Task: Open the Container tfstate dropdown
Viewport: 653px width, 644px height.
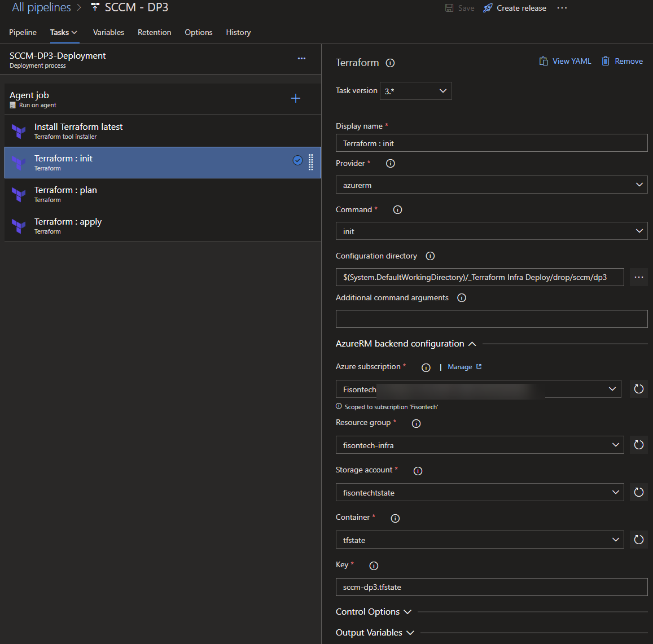Action: pos(480,540)
